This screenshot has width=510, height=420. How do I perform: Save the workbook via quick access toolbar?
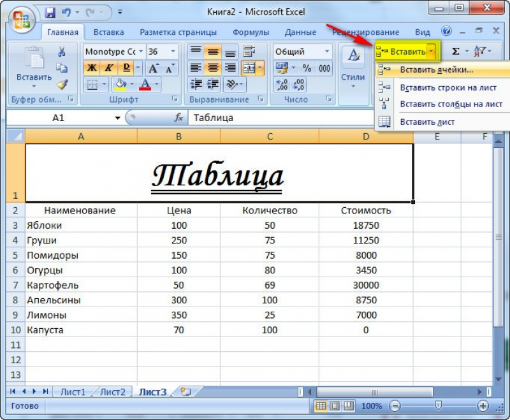pyautogui.click(x=50, y=13)
